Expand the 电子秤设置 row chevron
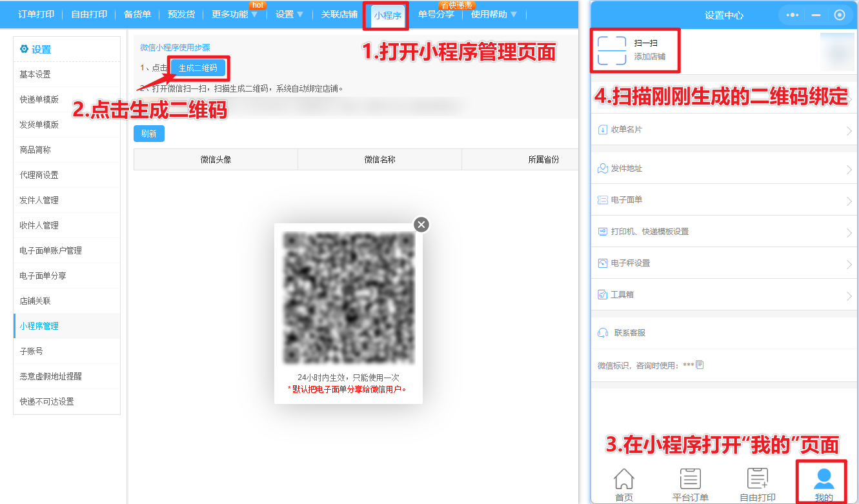 [x=849, y=265]
